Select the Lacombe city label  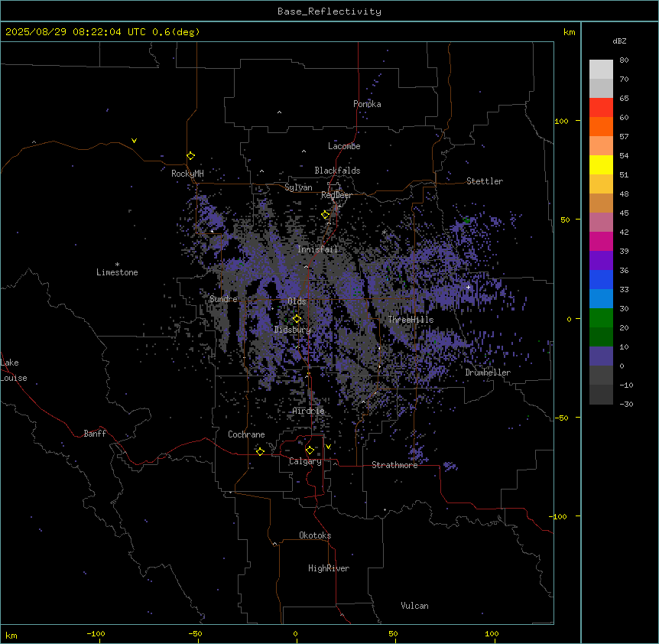(344, 146)
